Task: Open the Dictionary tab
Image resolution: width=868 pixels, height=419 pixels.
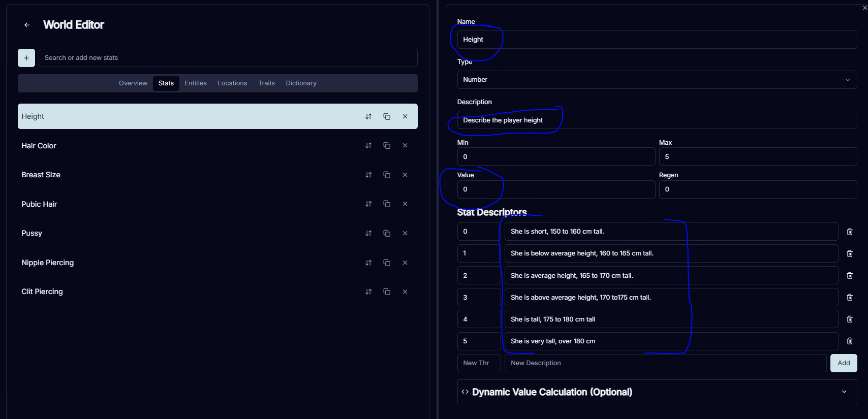Action: click(x=301, y=83)
